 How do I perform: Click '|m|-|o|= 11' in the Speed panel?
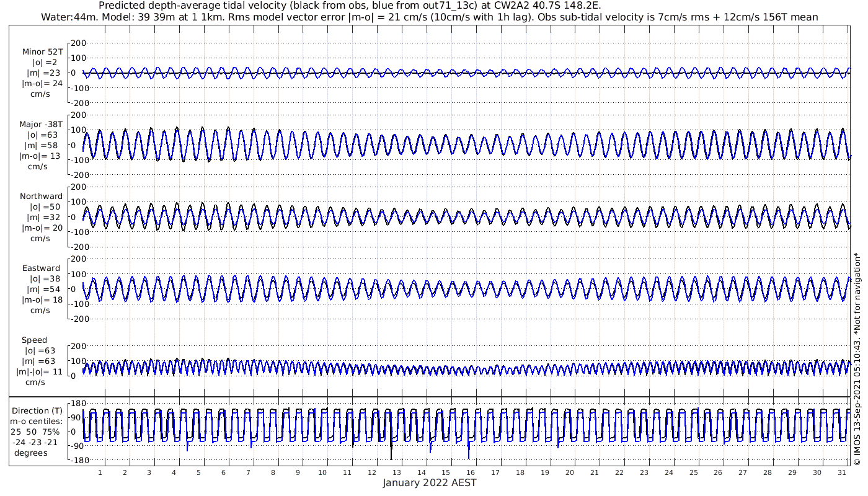(40, 371)
